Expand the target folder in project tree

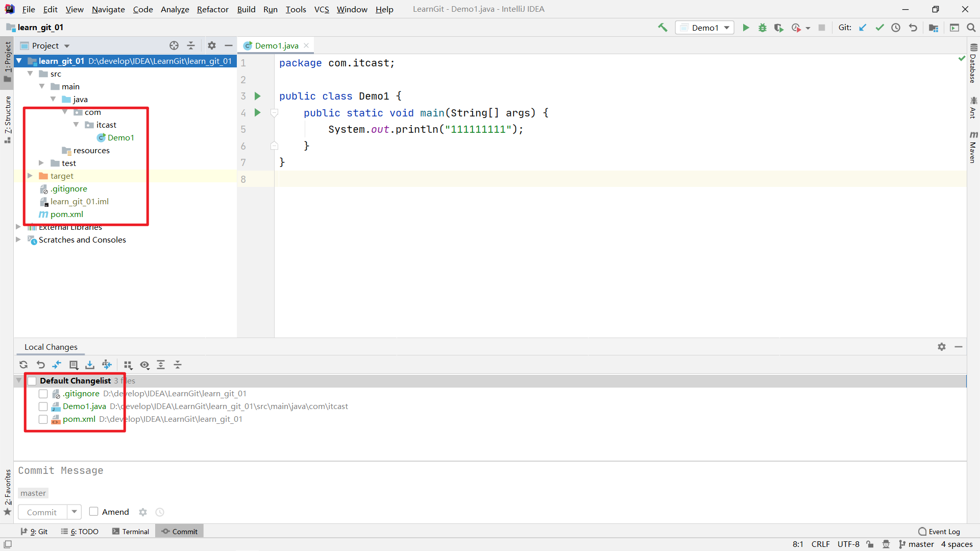[30, 176]
